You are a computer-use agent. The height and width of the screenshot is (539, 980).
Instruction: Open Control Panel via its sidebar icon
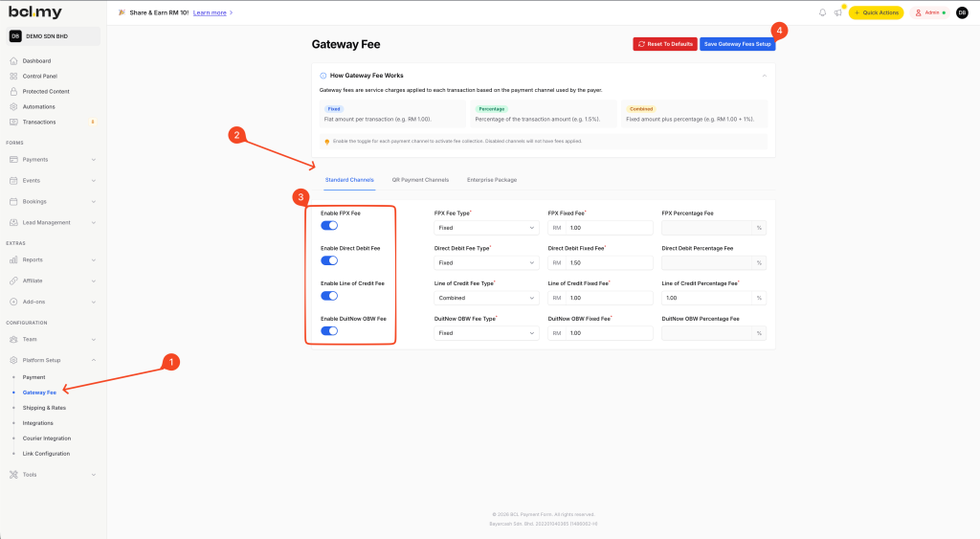[x=13, y=77]
